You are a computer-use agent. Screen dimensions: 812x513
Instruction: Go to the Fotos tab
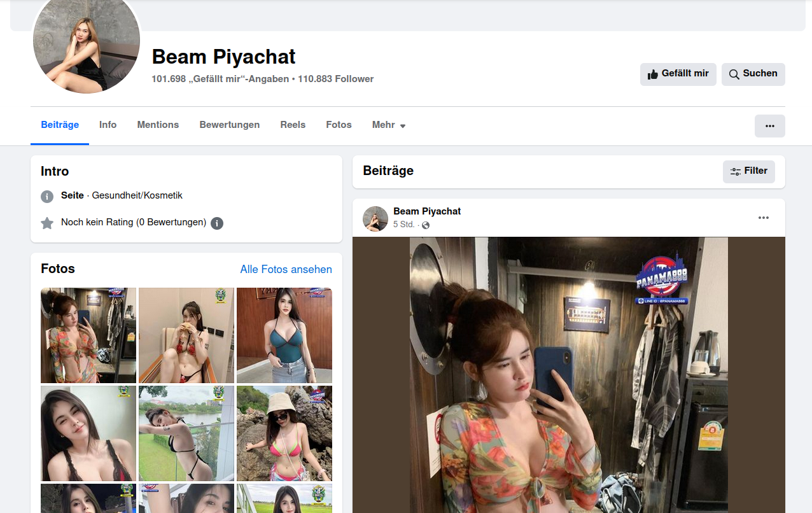click(339, 125)
